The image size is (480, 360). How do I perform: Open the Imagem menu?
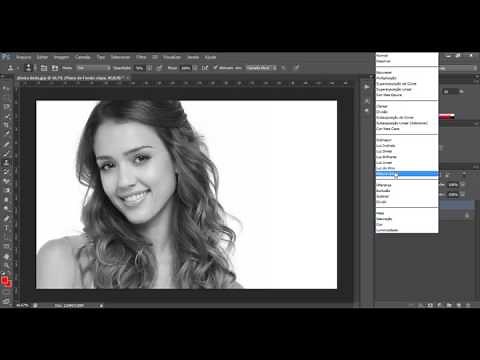[61, 57]
